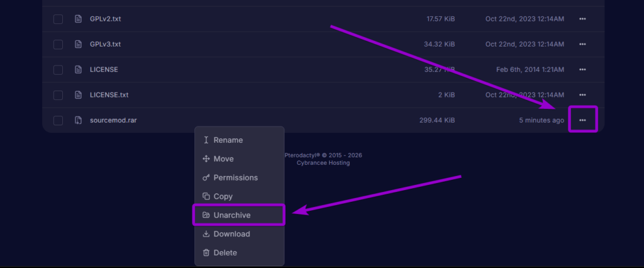Open the GPLv2.txt file name

(106, 19)
